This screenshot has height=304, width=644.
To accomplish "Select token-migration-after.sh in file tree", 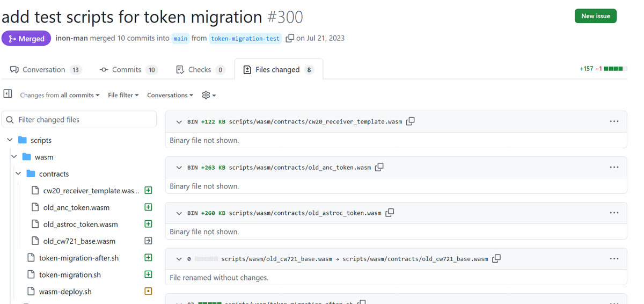I will pyautogui.click(x=79, y=258).
